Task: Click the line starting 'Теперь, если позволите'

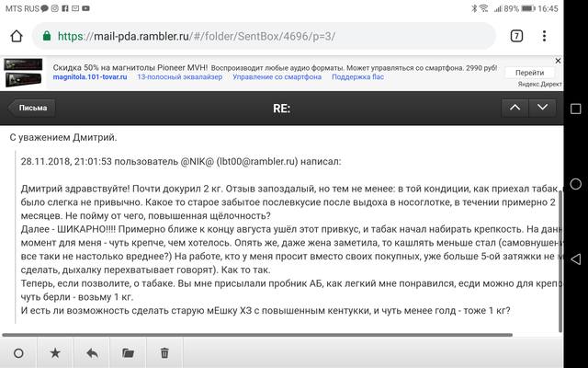Action: pos(292,283)
